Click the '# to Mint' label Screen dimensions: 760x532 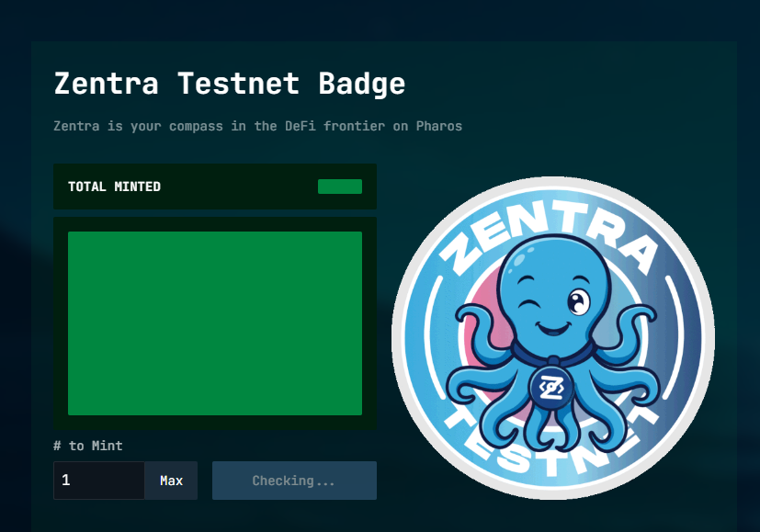point(88,446)
